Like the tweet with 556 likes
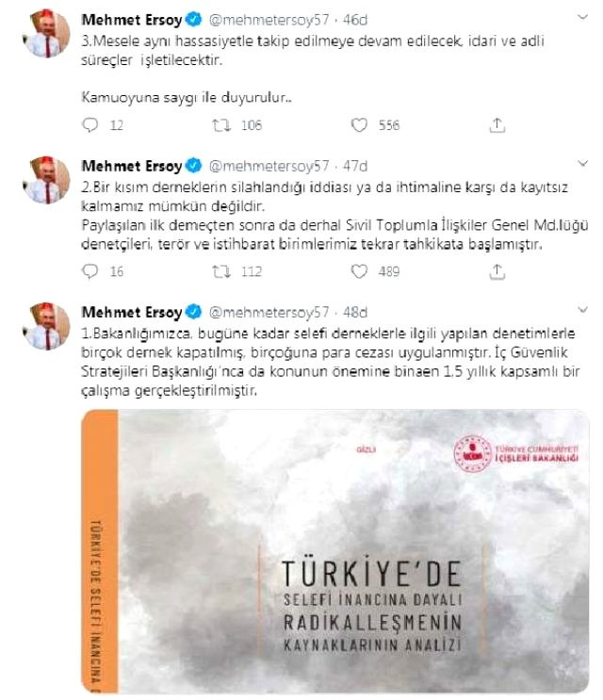The height and width of the screenshot is (700, 603). pos(359,125)
